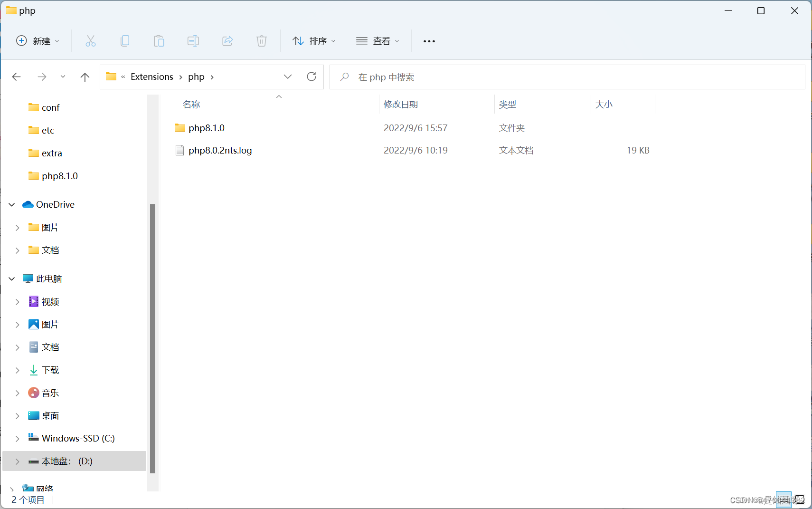Open the See more (...) menu
The width and height of the screenshot is (812, 509).
point(429,41)
